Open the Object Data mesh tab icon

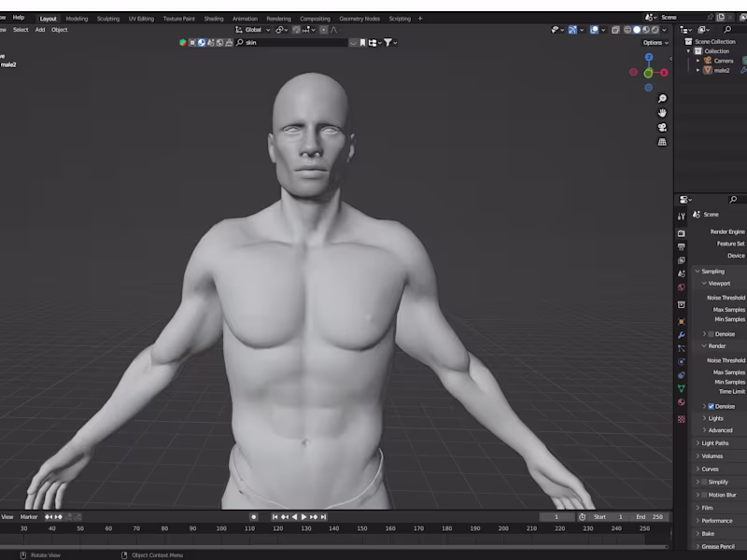click(x=682, y=388)
